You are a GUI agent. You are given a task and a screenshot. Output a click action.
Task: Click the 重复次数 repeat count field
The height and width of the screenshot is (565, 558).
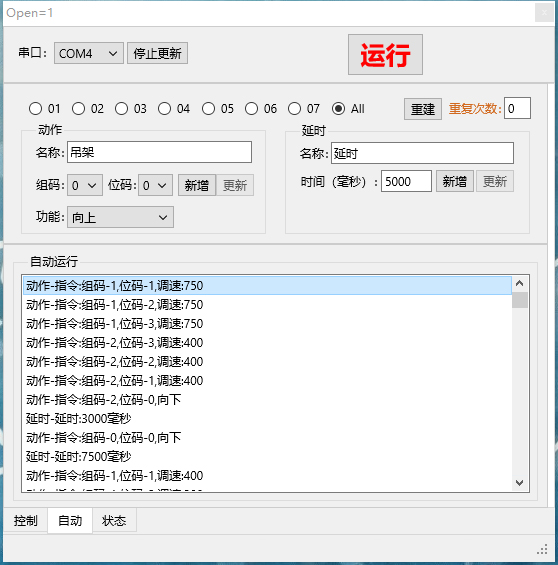pyautogui.click(x=517, y=108)
